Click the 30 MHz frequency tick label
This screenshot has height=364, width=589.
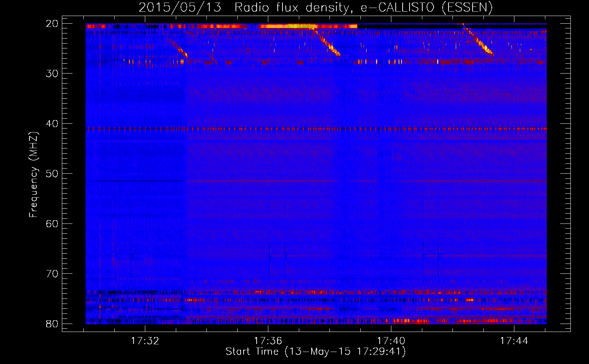pos(52,74)
